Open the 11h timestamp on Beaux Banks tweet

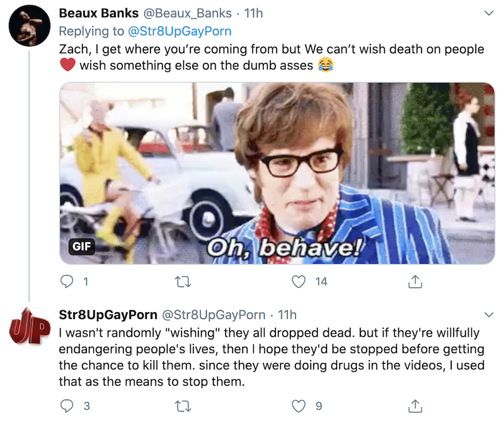click(253, 13)
